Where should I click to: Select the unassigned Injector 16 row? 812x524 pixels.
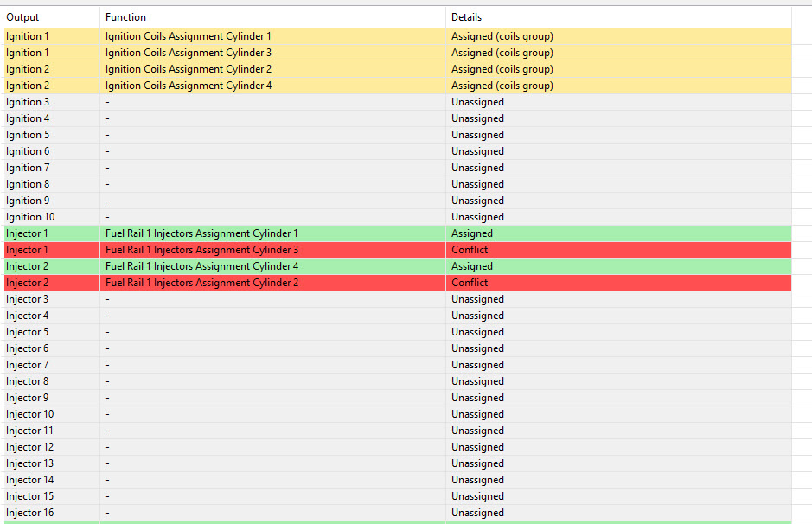pyautogui.click(x=398, y=513)
